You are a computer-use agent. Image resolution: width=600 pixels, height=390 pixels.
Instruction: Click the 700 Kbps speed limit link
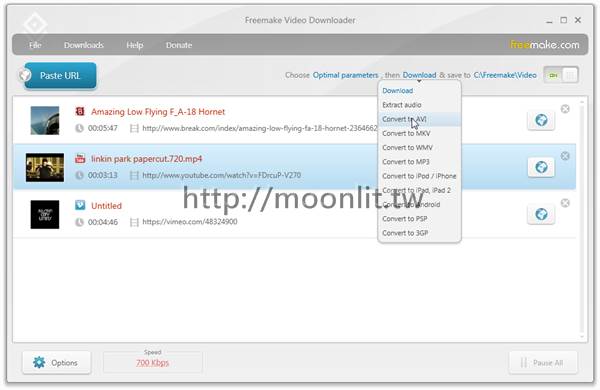click(152, 363)
